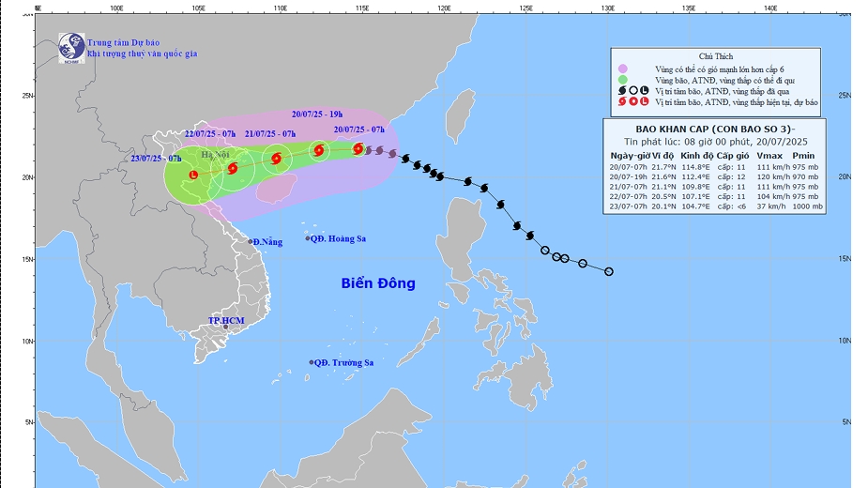The width and height of the screenshot is (868, 488).
Task: Click the forecast storm icon below 22/07/25 - 07h
Action: point(233,169)
